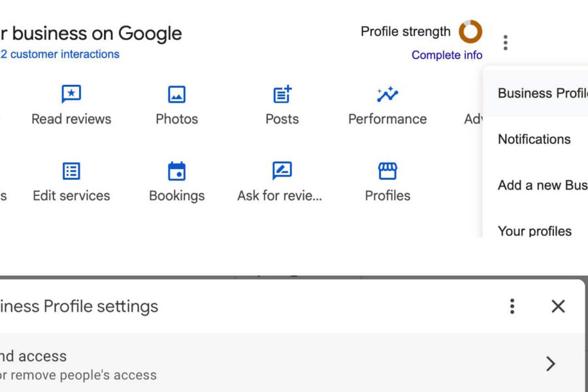Follow the Complete info link
The width and height of the screenshot is (588, 392).
447,55
